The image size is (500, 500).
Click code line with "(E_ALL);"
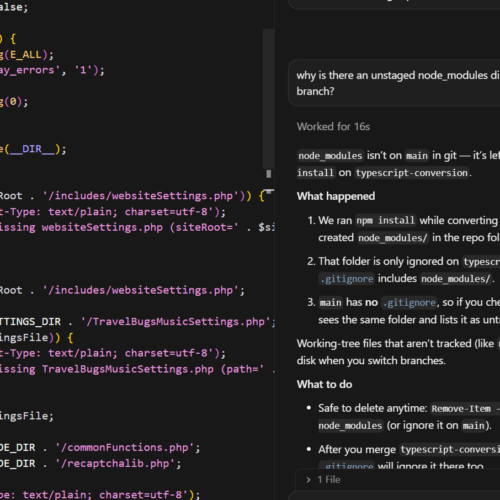coord(27,54)
